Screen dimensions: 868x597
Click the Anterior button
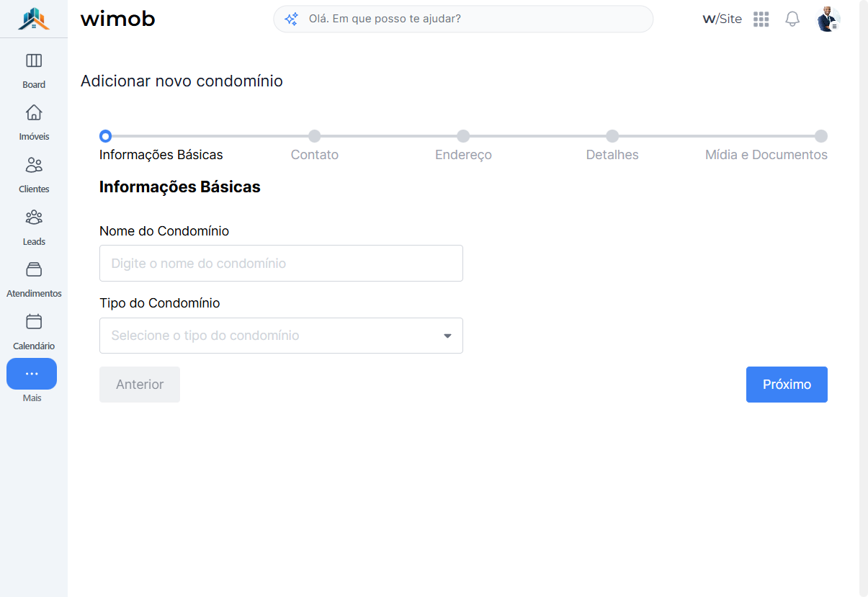point(140,385)
